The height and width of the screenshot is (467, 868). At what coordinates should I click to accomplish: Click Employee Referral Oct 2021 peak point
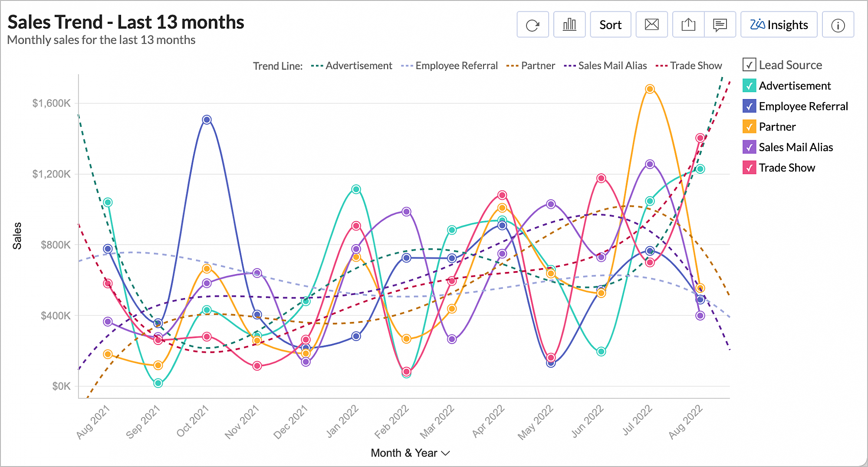[x=207, y=119]
